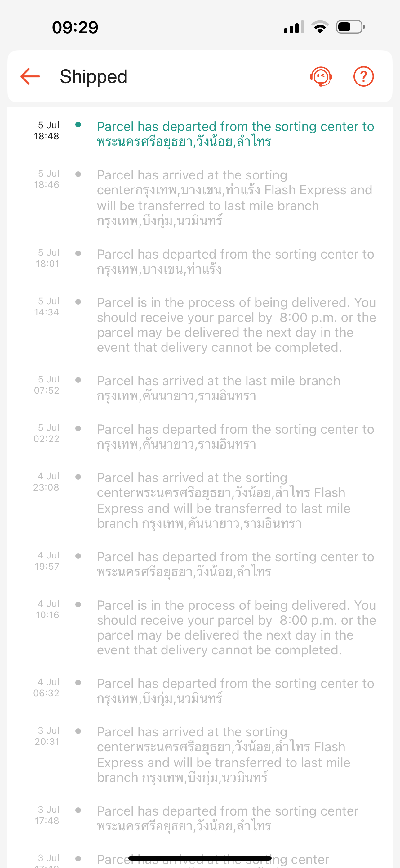400x868 pixels.
Task: Select the green latest-status timeline dot
Action: pyautogui.click(x=78, y=125)
